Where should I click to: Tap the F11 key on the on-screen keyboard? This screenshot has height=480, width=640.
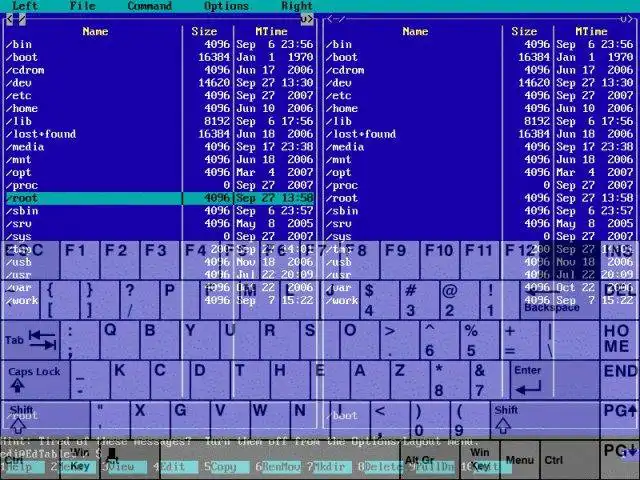(x=480, y=260)
